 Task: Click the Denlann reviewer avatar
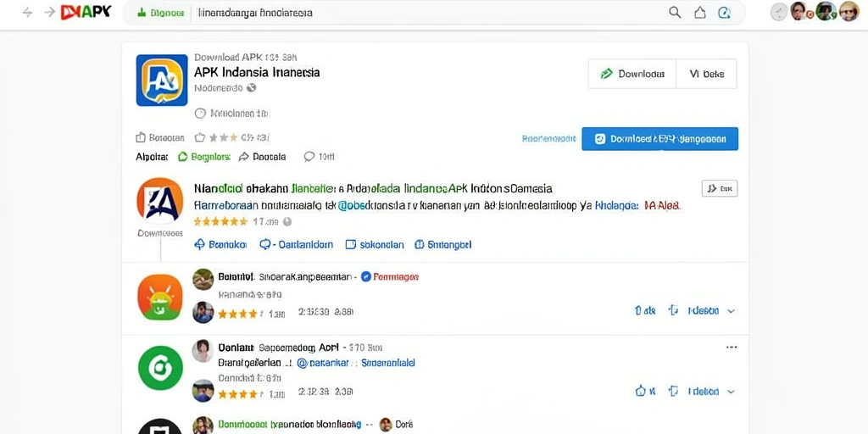(x=203, y=351)
